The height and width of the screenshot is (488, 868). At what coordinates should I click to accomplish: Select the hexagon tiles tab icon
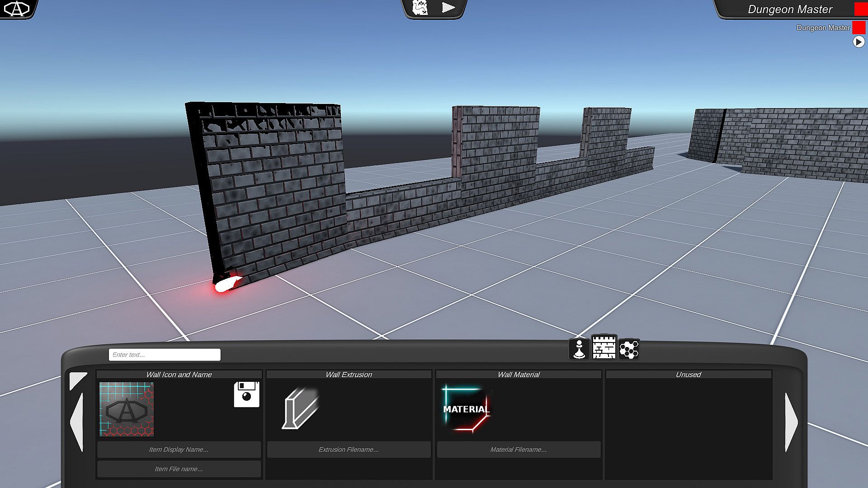pyautogui.click(x=629, y=349)
